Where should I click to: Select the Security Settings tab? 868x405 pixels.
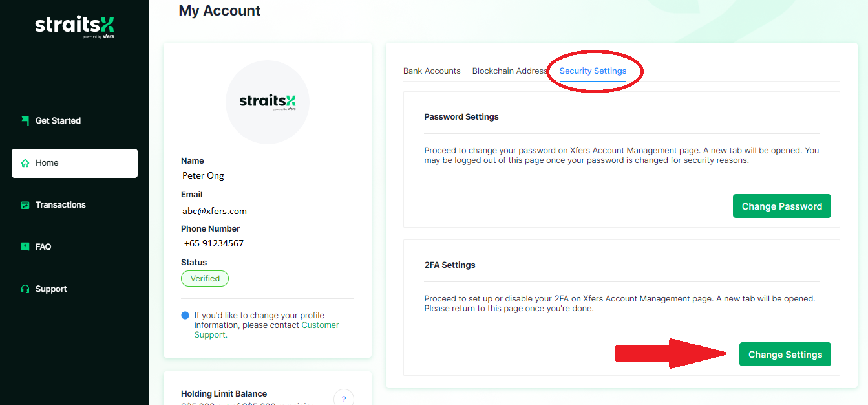593,71
